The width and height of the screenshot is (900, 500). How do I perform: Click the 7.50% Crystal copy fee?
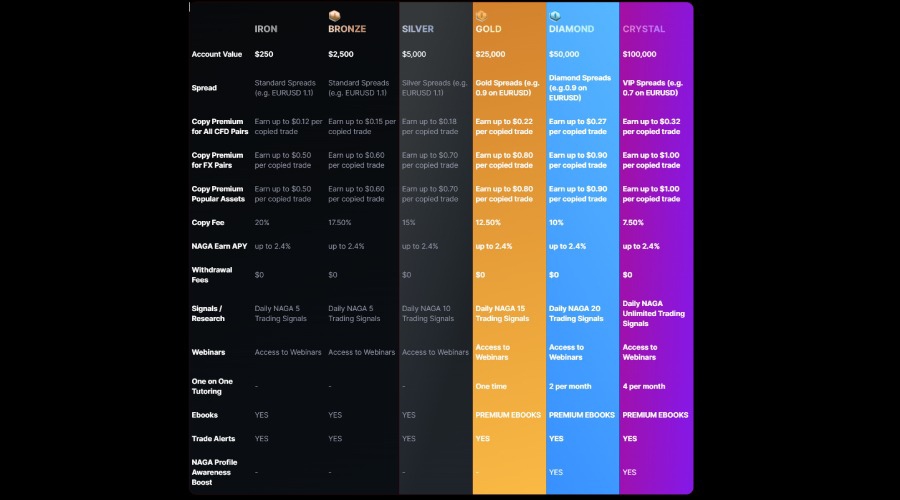(x=633, y=223)
